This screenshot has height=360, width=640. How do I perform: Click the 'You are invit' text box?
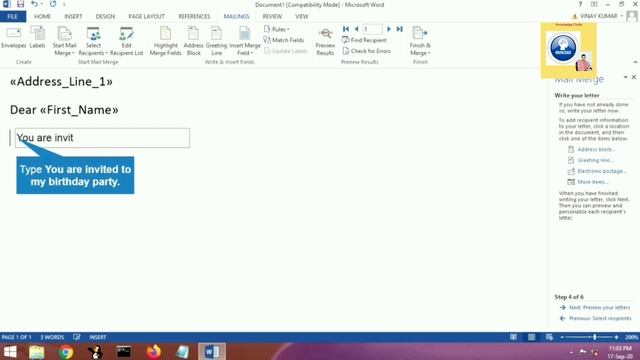pos(102,138)
